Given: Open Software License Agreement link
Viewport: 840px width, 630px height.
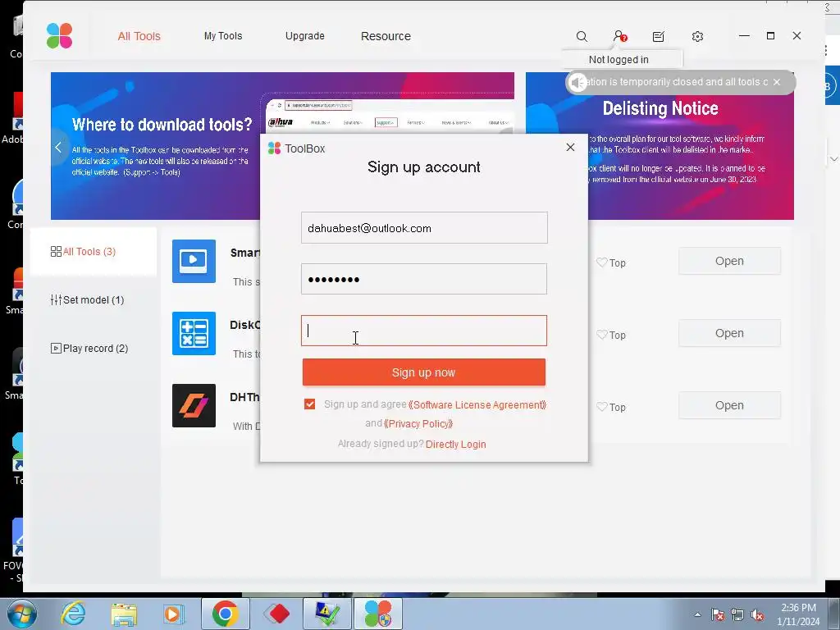Looking at the screenshot, I should coord(477,405).
